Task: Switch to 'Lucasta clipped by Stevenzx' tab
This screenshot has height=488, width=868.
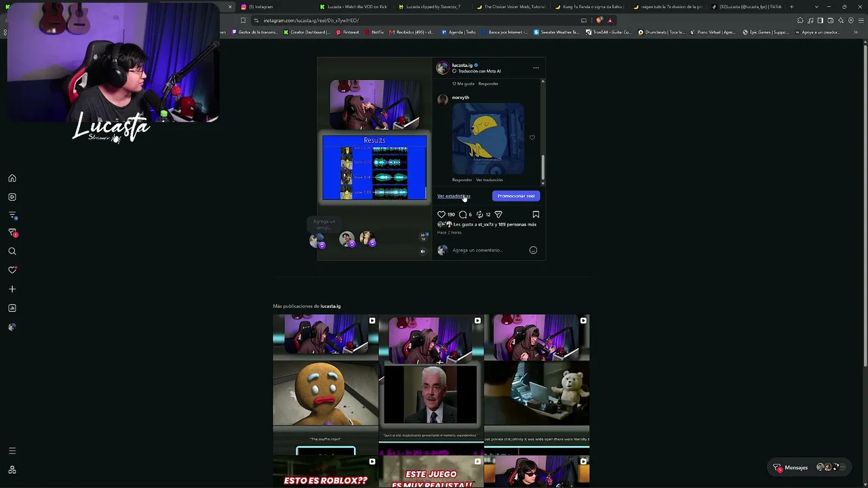Action: point(431,7)
